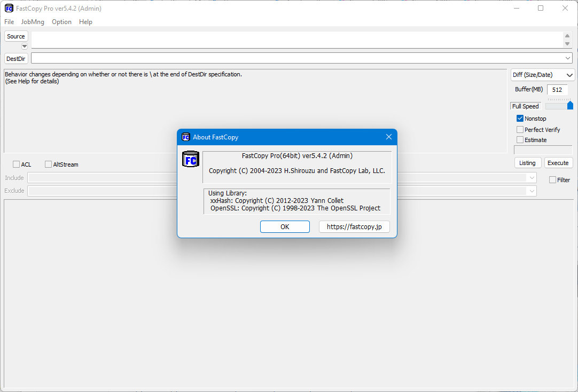Click OK to close the About dialog
578x392 pixels.
click(285, 226)
